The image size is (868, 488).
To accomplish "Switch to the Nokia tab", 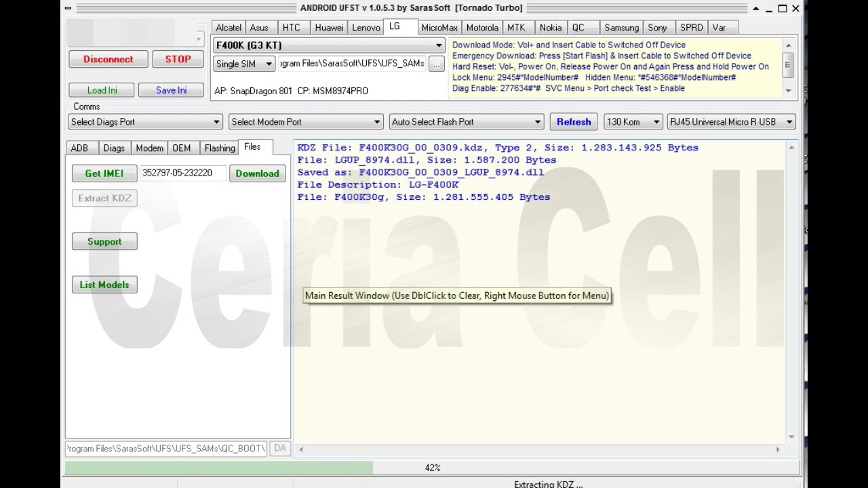I will pyautogui.click(x=551, y=28).
